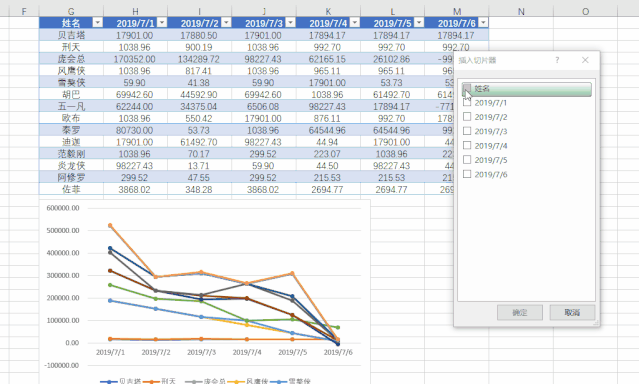Screen dimensions: 639x384
Task: Select column G header
Action: 71,11
